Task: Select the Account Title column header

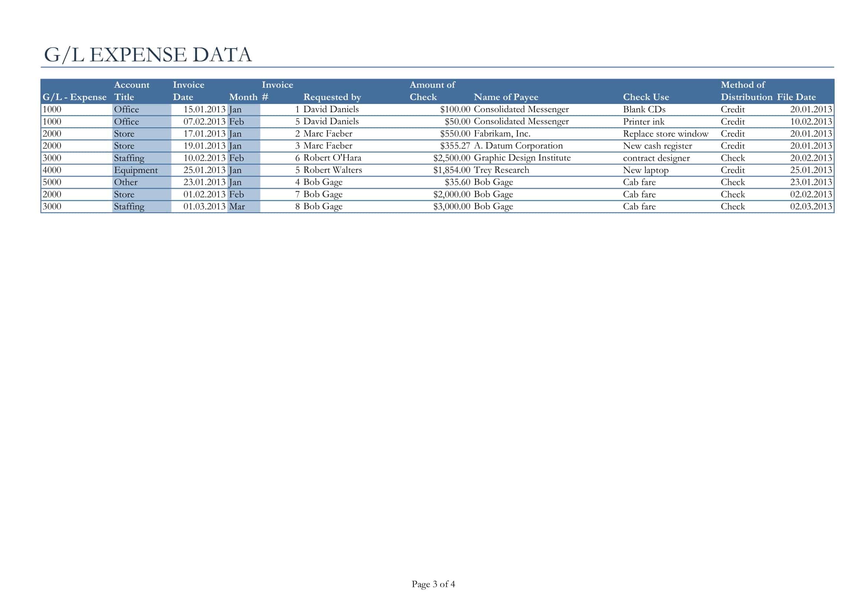Action: coord(132,91)
